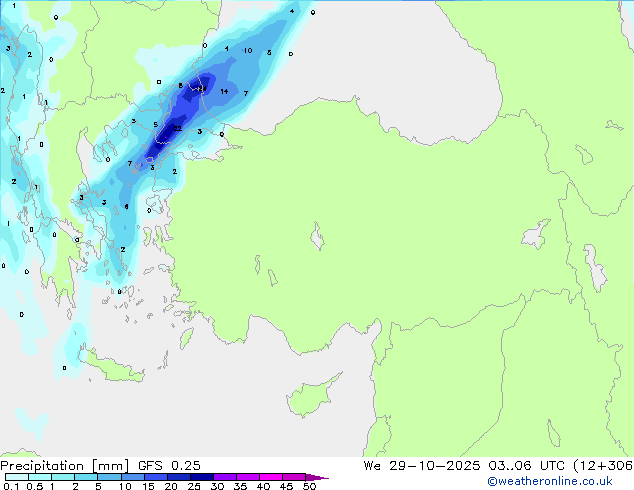634x490 pixels.
Task: Select the 35–40 mm violet swatch
Action: (x=247, y=477)
